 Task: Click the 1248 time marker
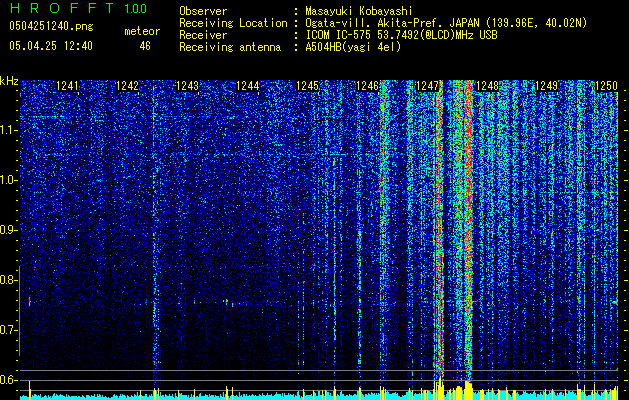(x=487, y=86)
